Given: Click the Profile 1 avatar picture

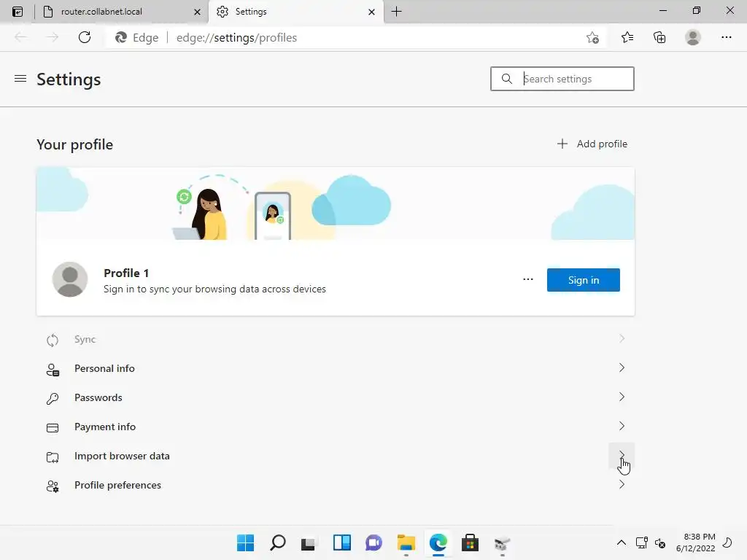Looking at the screenshot, I should [x=70, y=279].
